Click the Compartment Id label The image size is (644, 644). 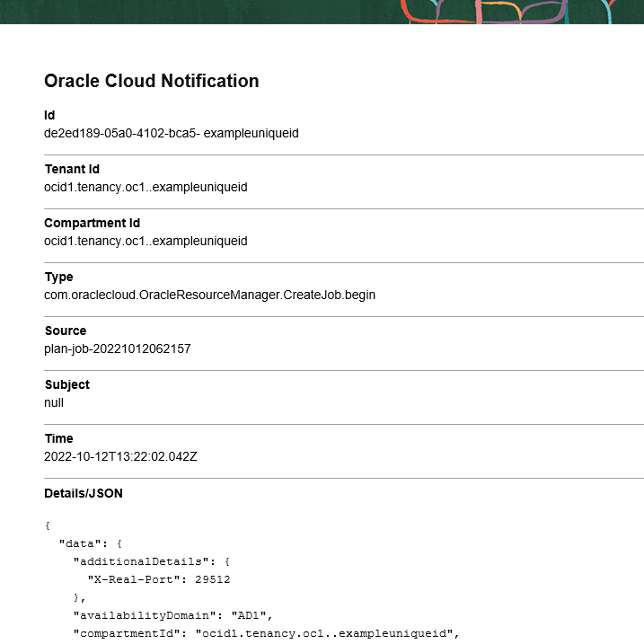(x=92, y=223)
